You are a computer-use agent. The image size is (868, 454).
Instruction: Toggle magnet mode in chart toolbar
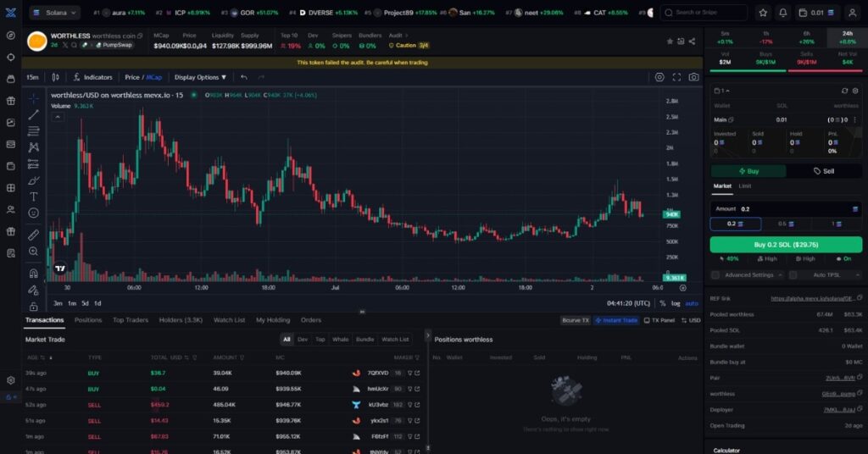[x=33, y=274]
